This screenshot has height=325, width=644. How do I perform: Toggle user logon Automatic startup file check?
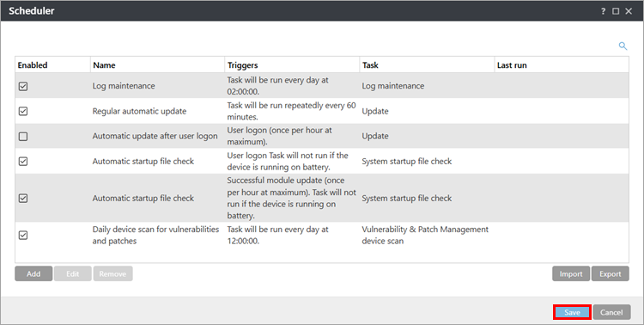23,162
